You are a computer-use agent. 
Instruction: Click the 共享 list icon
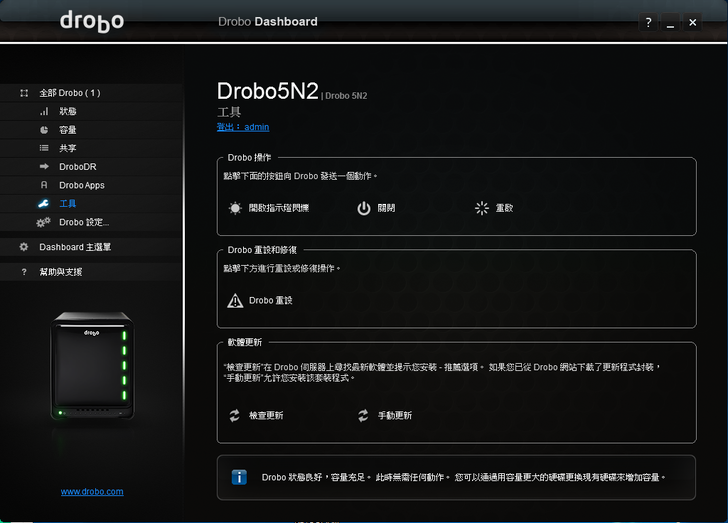pos(44,148)
